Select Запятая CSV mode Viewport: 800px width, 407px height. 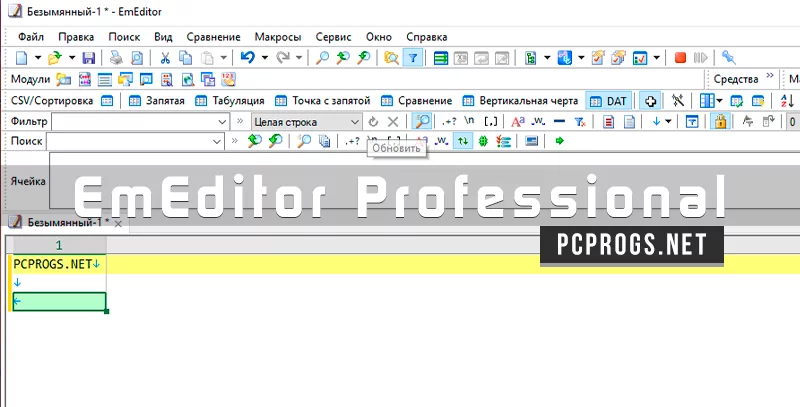157,101
